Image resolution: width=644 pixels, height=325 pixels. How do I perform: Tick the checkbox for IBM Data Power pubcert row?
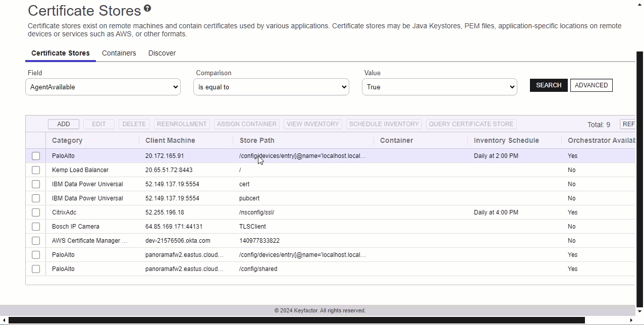(36, 198)
